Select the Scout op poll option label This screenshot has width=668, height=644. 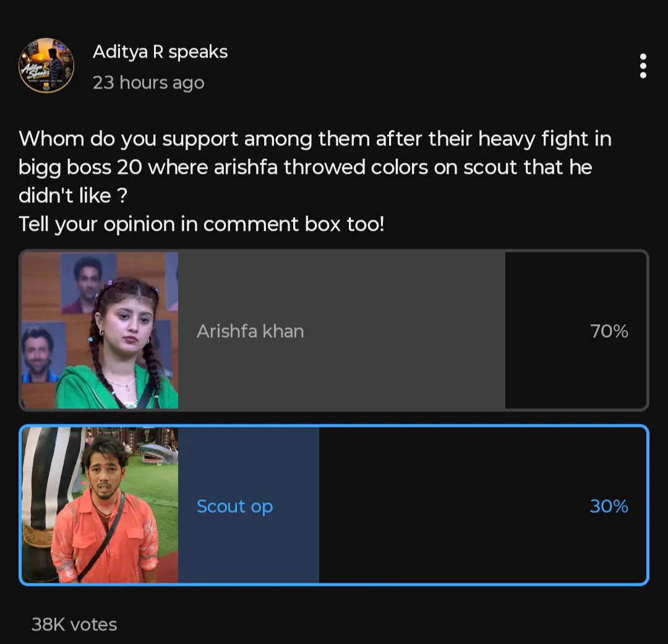pyautogui.click(x=235, y=506)
